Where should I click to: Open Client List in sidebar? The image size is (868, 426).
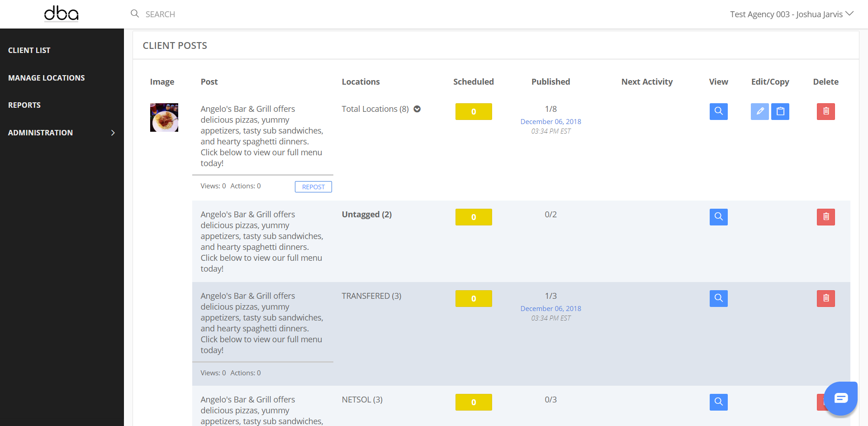click(x=29, y=50)
